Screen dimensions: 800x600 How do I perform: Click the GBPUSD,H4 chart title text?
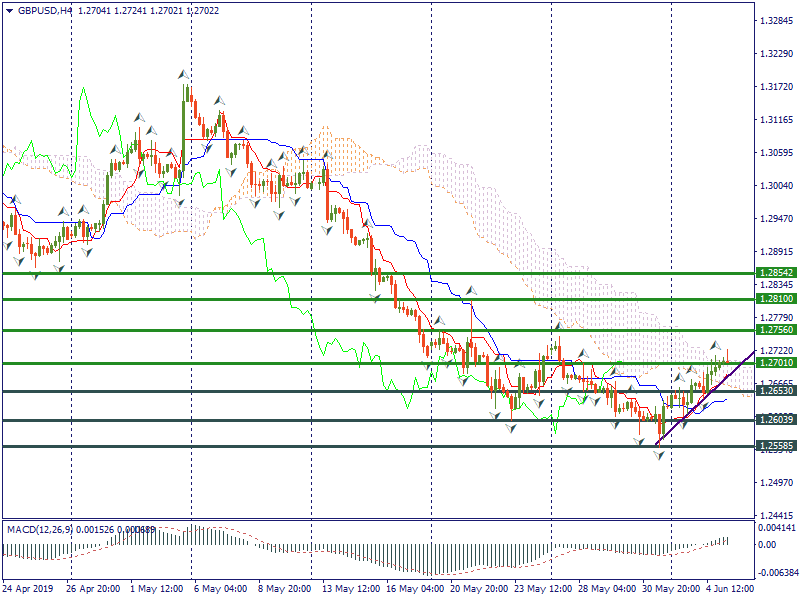coord(45,11)
